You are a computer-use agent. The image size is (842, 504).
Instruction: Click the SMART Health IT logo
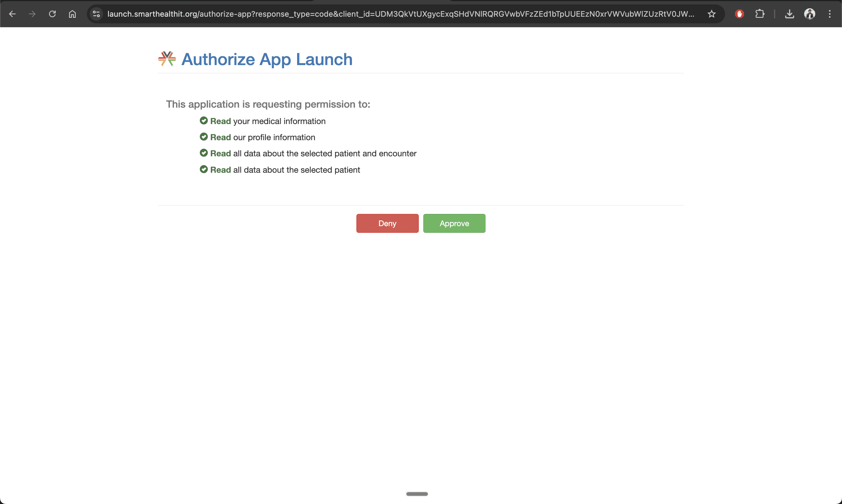(x=166, y=58)
